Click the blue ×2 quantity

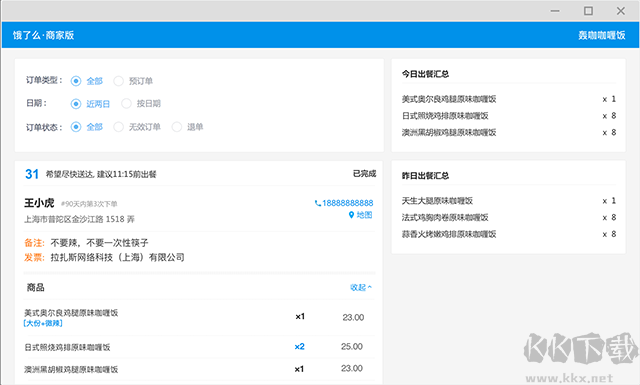coord(300,347)
